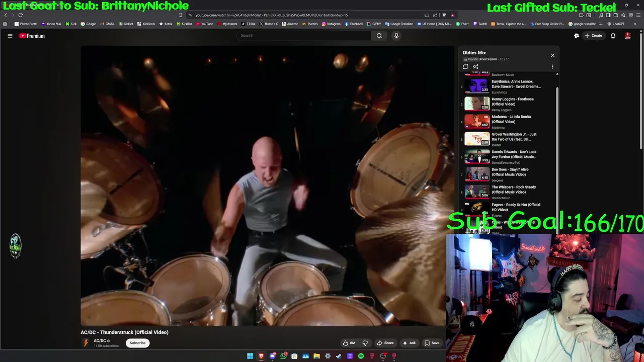Open ChatGPT bookmark

click(615, 24)
